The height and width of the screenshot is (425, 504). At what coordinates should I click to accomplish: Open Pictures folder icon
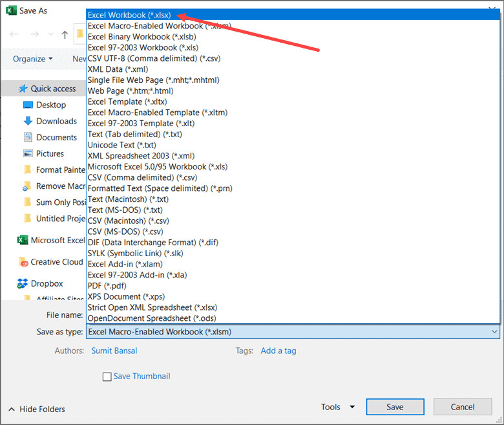pyautogui.click(x=28, y=153)
